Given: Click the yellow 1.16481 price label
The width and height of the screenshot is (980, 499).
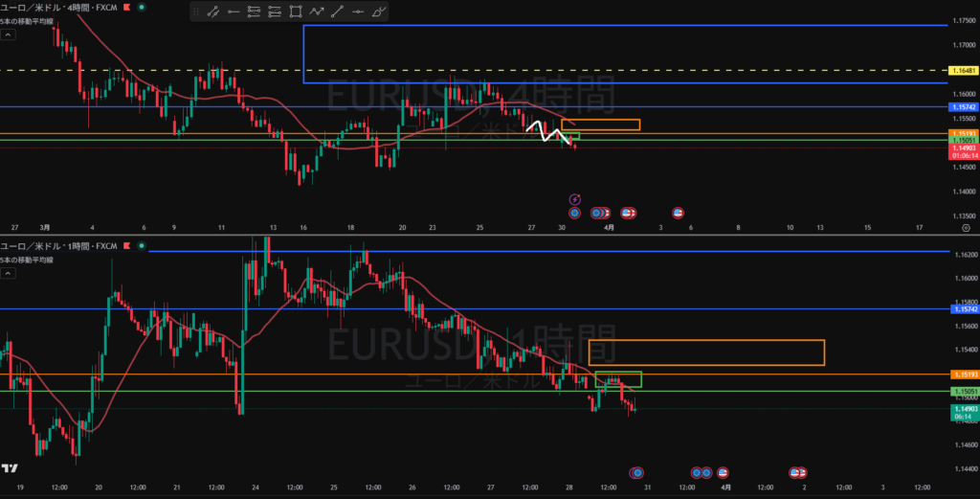Looking at the screenshot, I should pyautogui.click(x=962, y=71).
